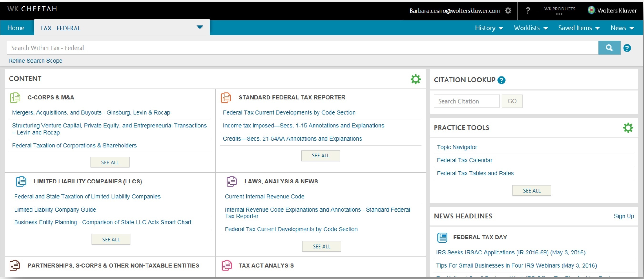Open Federal and State Taxation of LLCs link

(x=87, y=197)
